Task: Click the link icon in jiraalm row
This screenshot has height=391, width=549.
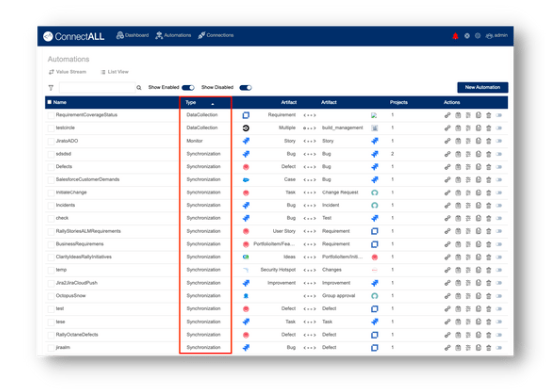Action: click(x=447, y=348)
